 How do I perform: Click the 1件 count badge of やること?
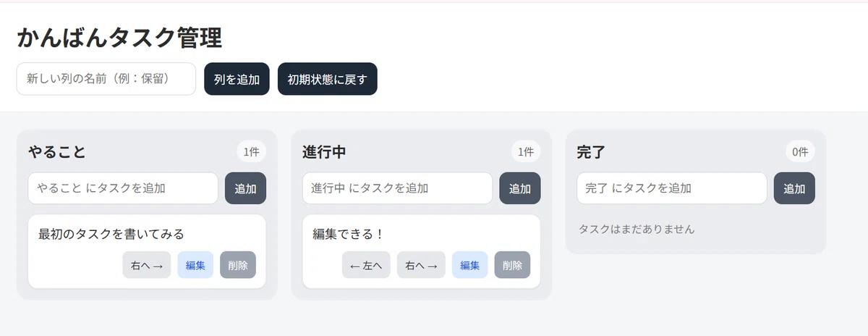pos(251,152)
